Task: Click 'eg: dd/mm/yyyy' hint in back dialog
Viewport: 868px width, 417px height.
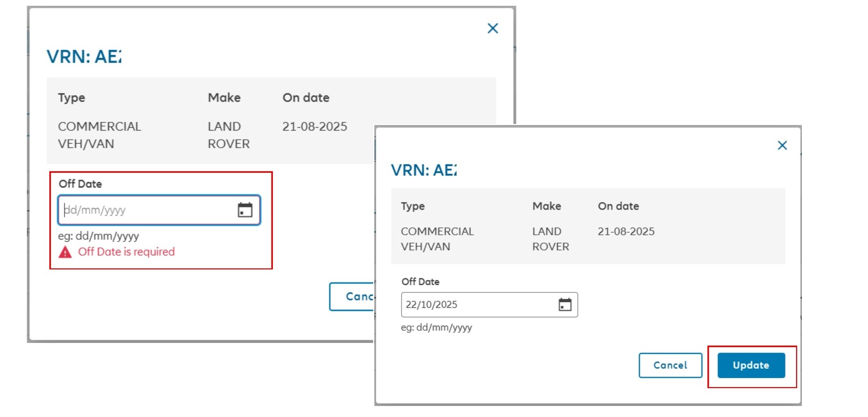Action: [x=99, y=236]
